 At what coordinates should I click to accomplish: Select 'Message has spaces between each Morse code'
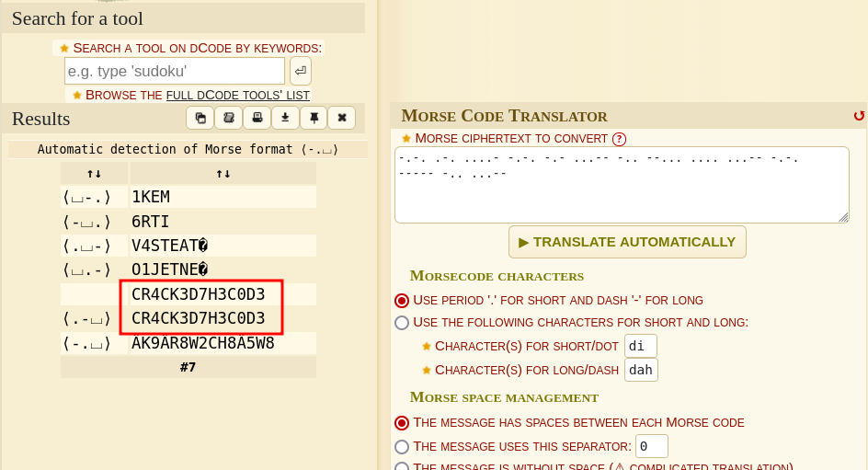tap(402, 423)
